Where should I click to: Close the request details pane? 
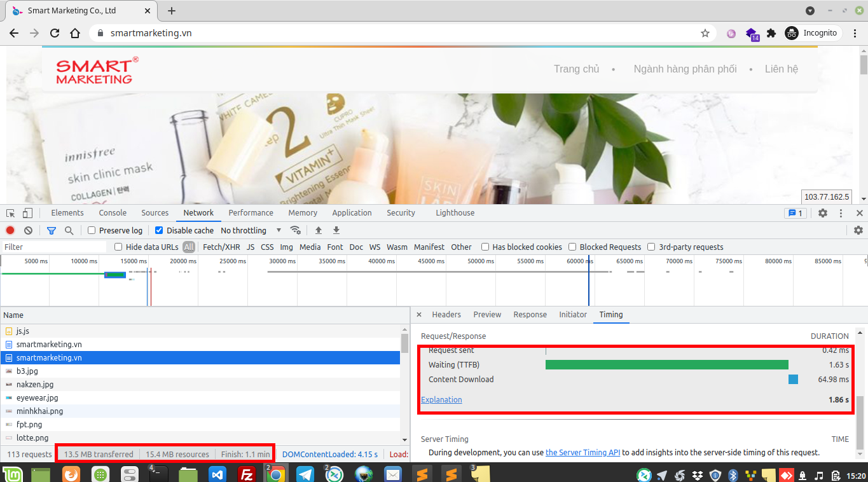tap(419, 315)
